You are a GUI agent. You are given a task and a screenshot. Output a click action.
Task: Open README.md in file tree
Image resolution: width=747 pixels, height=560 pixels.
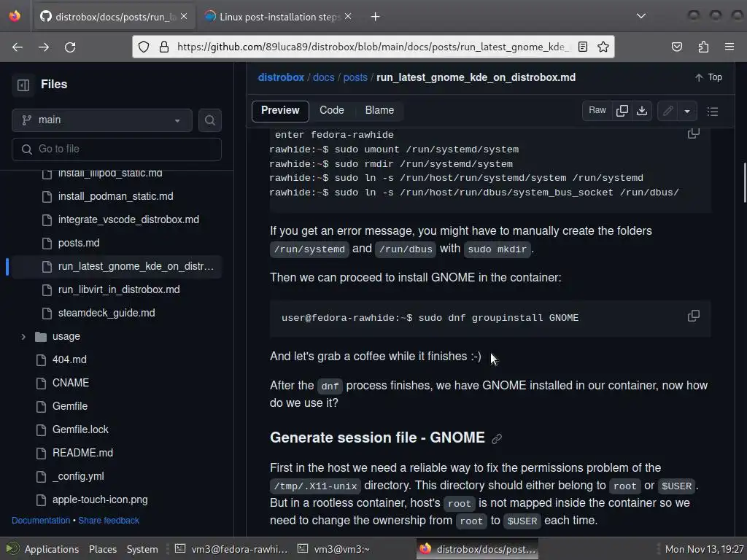click(x=83, y=453)
